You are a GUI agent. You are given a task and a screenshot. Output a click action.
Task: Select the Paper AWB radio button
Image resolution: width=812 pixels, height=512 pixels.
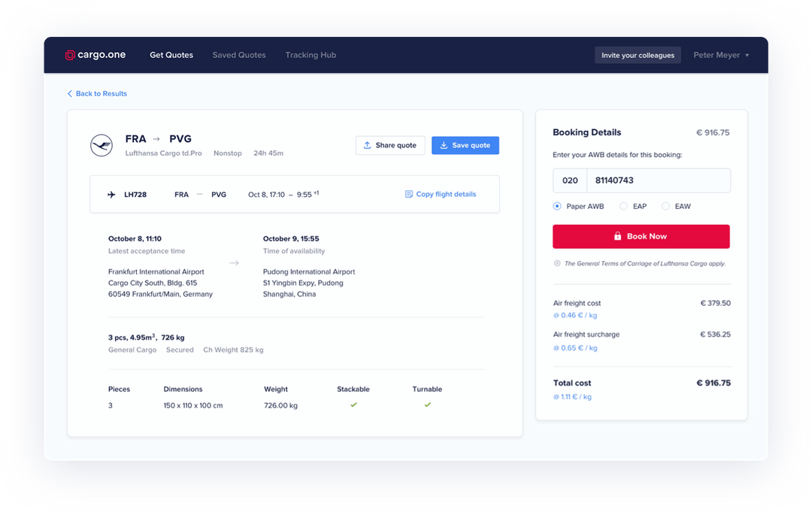click(x=557, y=206)
